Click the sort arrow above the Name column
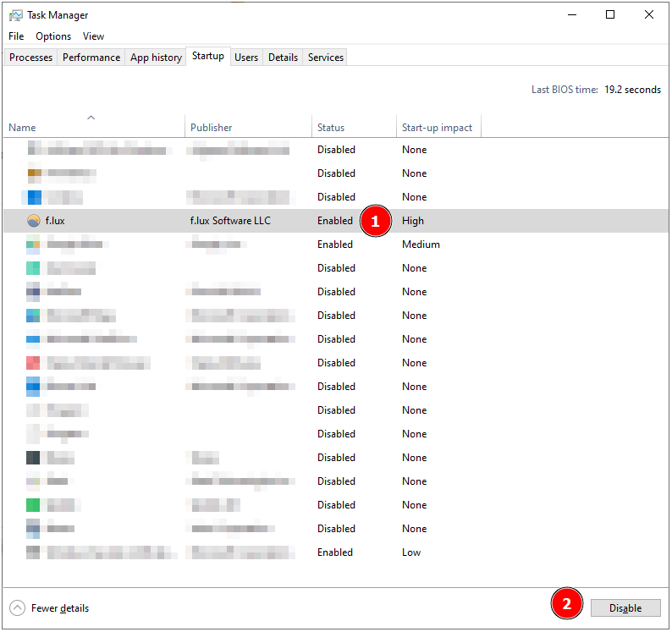The width and height of the screenshot is (672, 632). pos(91,118)
